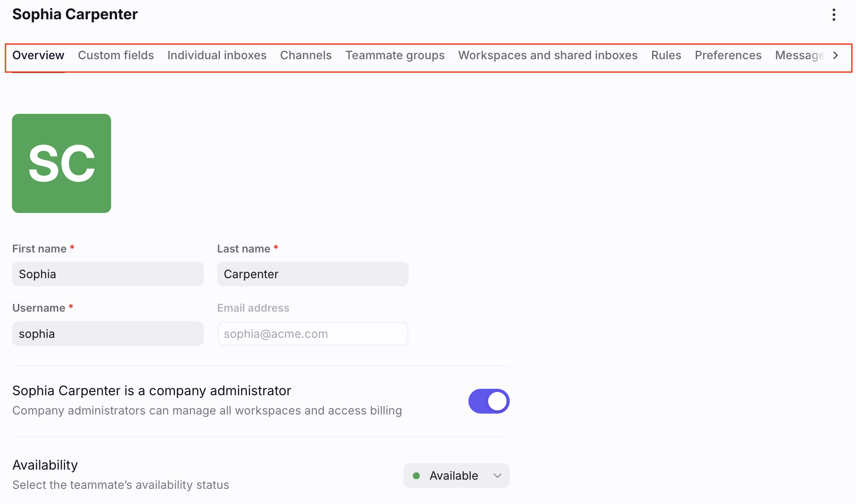Expand the Available dropdown chevron arrow
The height and width of the screenshot is (504, 856).
coord(497,476)
